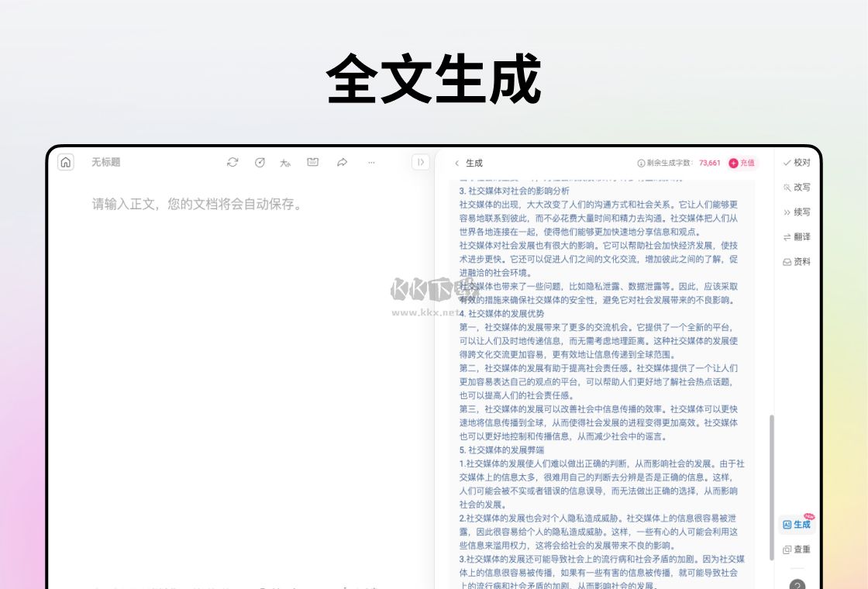Click the share arrow icon in the toolbar
868x589 pixels.
tap(341, 163)
